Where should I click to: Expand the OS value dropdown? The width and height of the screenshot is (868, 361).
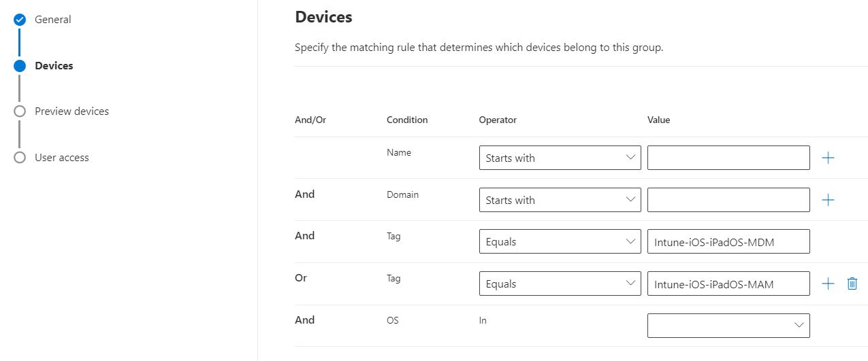(x=728, y=326)
